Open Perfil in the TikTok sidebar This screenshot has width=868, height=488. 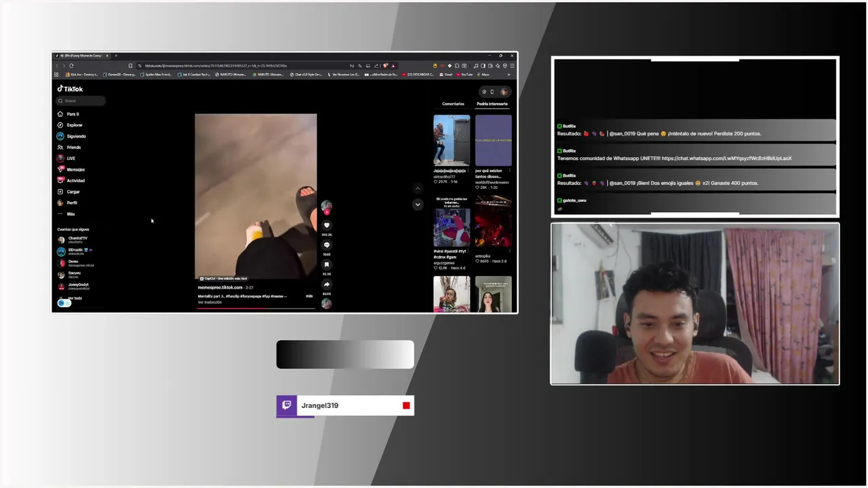pos(67,203)
